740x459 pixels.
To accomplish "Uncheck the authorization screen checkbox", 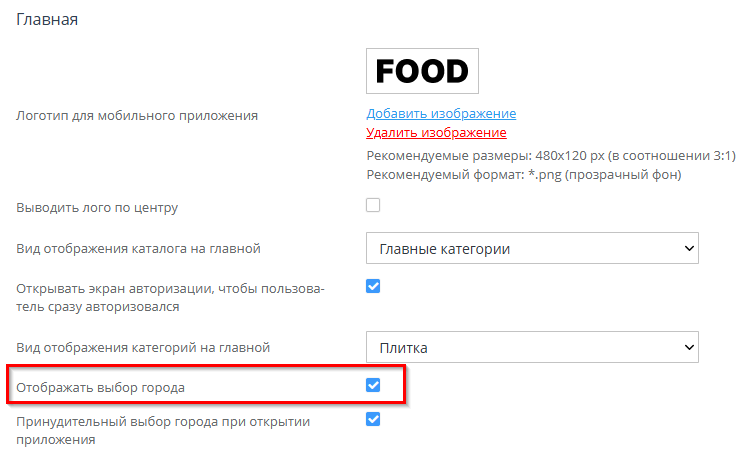I will point(373,286).
